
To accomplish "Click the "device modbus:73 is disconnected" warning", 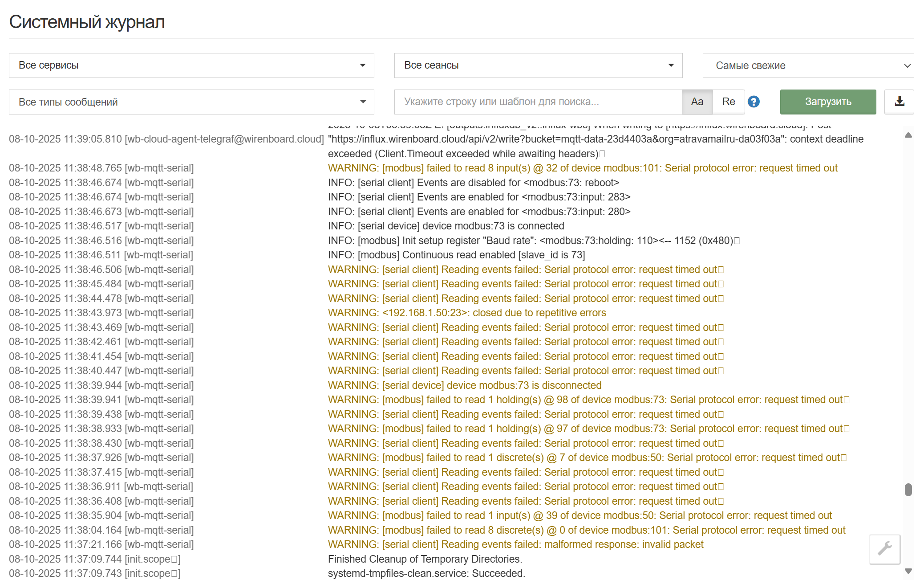I will 465,385.
